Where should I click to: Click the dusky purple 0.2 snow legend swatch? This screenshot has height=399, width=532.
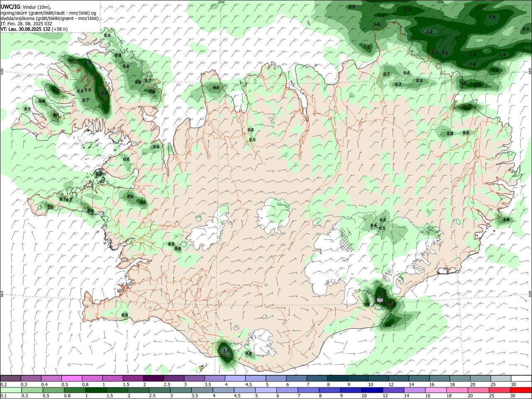10,379
